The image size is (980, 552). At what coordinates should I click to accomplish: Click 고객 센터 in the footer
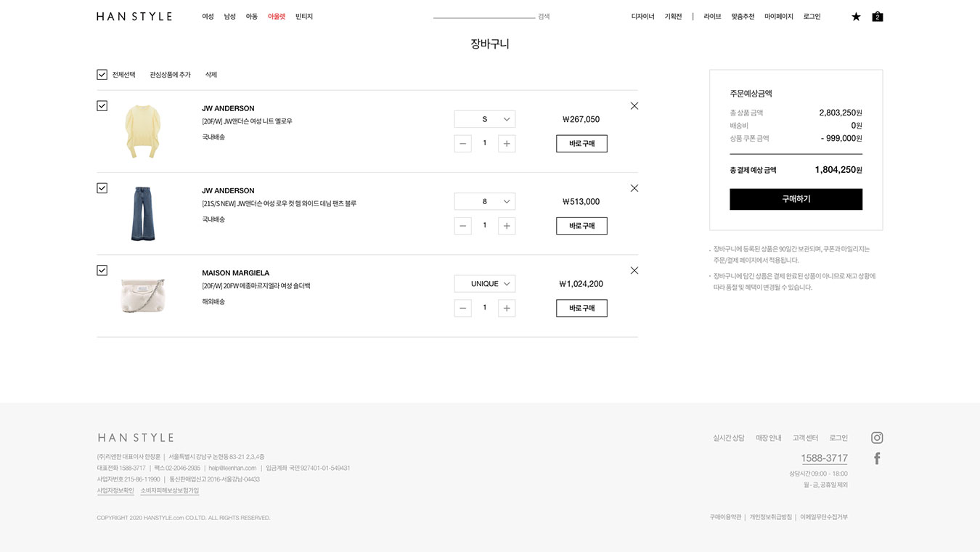(806, 438)
